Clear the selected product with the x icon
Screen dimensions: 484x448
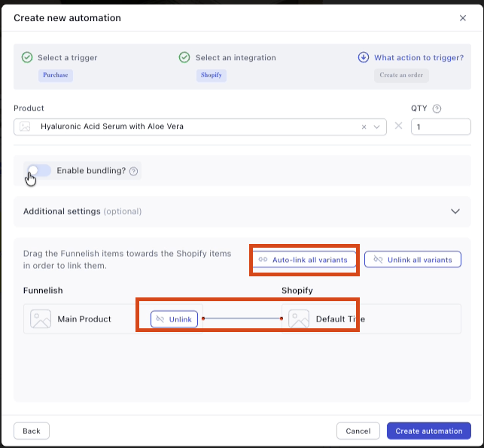pos(364,127)
